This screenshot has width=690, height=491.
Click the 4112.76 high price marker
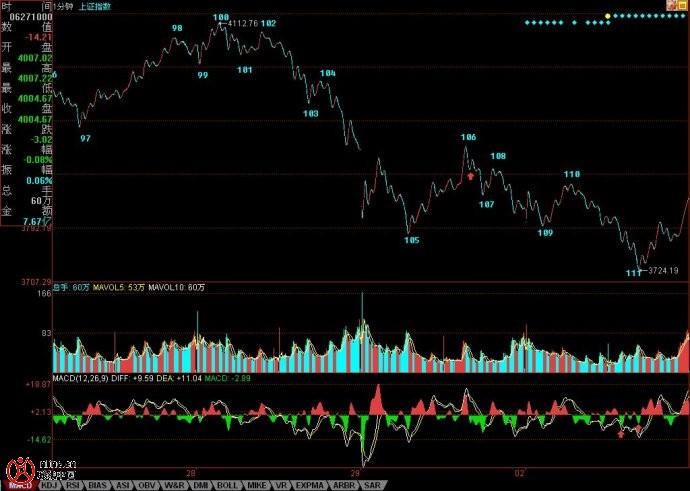[x=242, y=23]
